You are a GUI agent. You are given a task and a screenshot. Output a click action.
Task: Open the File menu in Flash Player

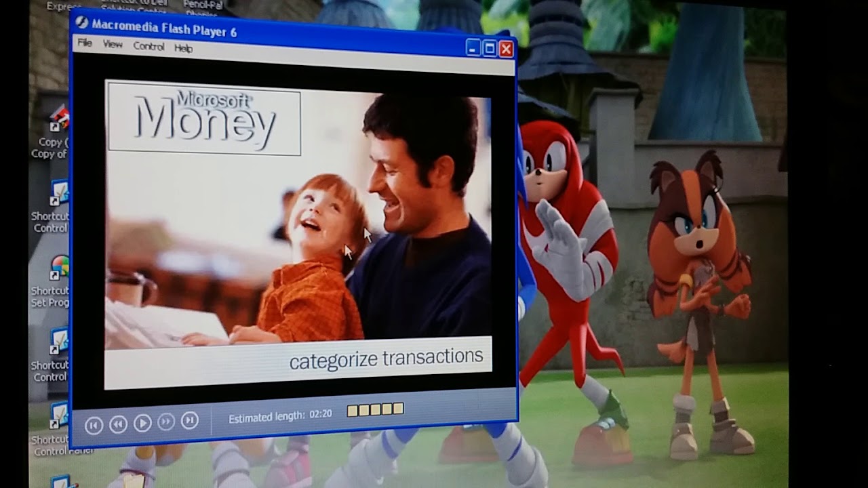pos(85,43)
